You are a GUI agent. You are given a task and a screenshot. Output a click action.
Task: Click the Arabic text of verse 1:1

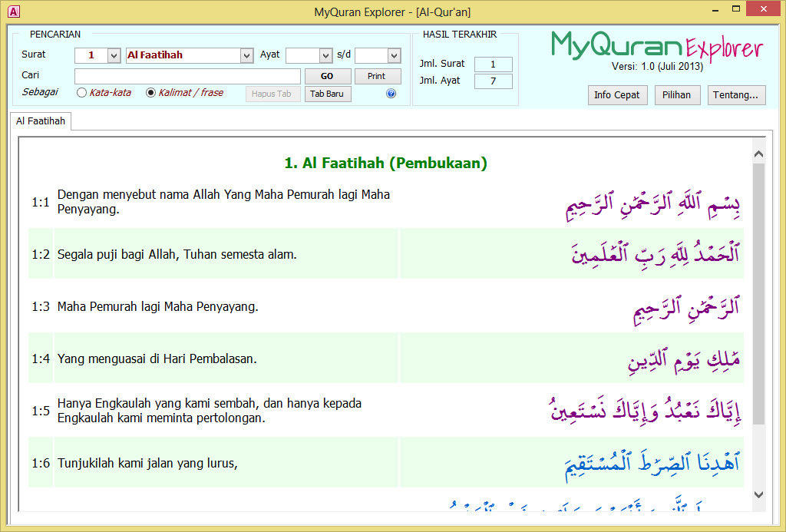click(652, 204)
